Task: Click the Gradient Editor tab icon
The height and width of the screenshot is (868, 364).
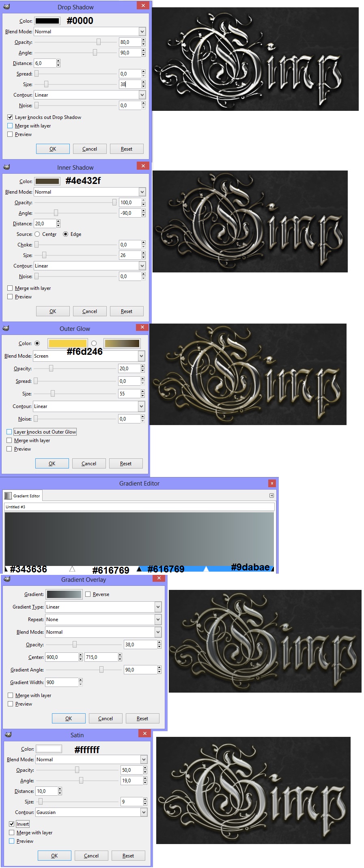Action: pos(8,496)
